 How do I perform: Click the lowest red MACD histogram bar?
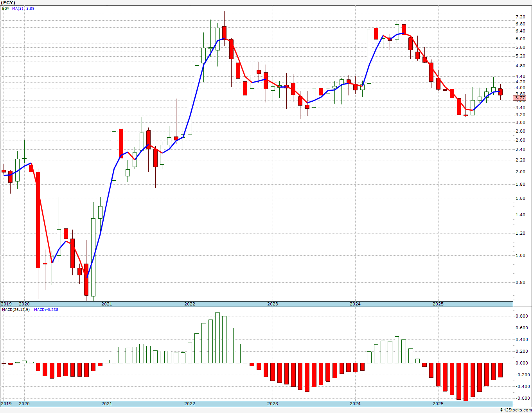pos(466,382)
